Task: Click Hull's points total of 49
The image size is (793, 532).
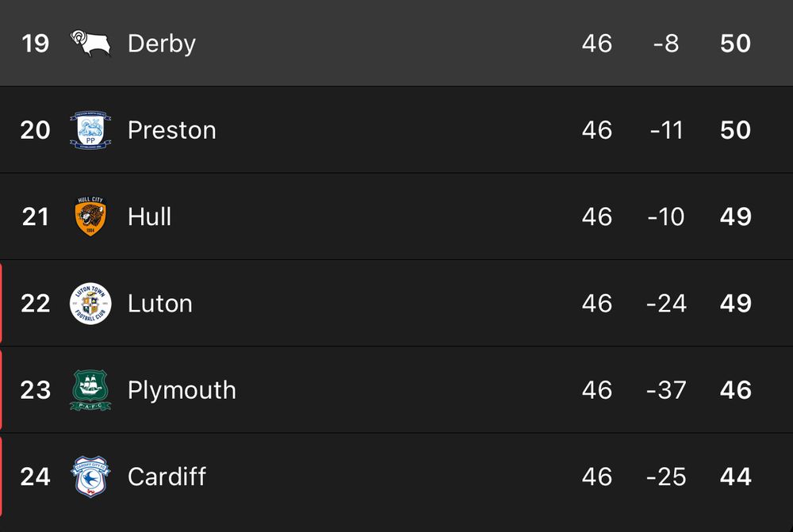Action: (x=736, y=216)
